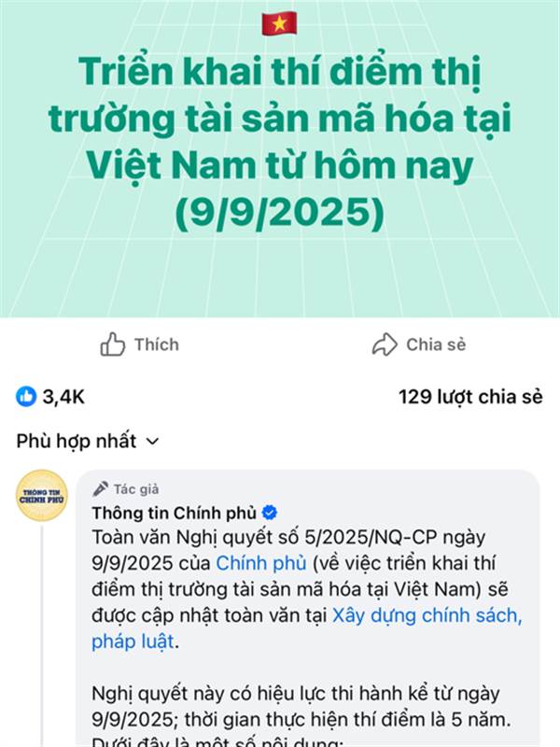View the 3,4K reactions list
560x747 pixels.
point(50,396)
